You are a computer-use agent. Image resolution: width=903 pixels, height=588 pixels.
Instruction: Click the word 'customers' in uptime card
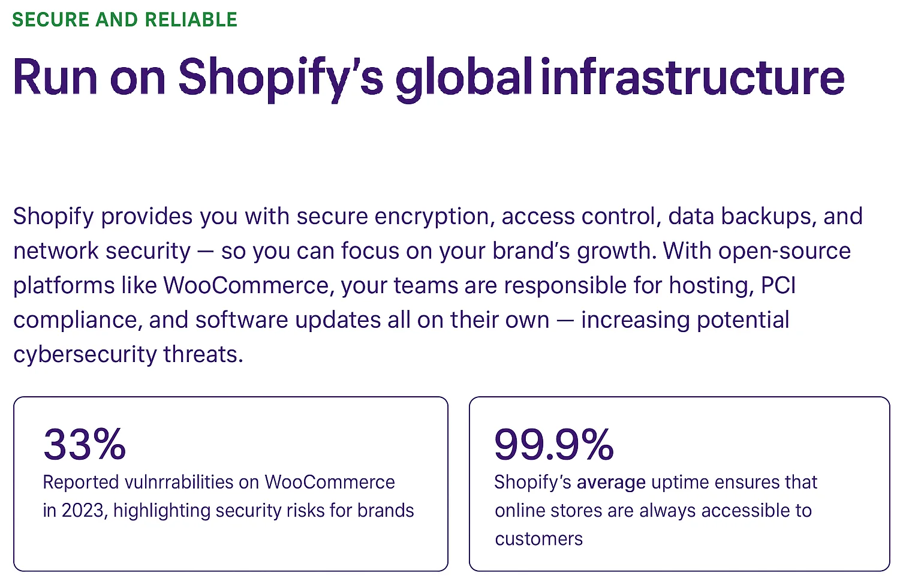(x=538, y=538)
